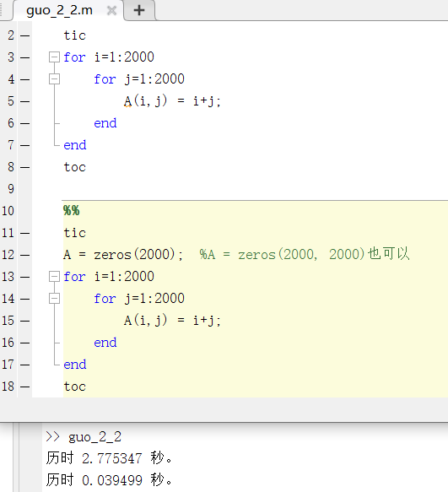Collapse the inner for loop on line 14

coord(54,299)
